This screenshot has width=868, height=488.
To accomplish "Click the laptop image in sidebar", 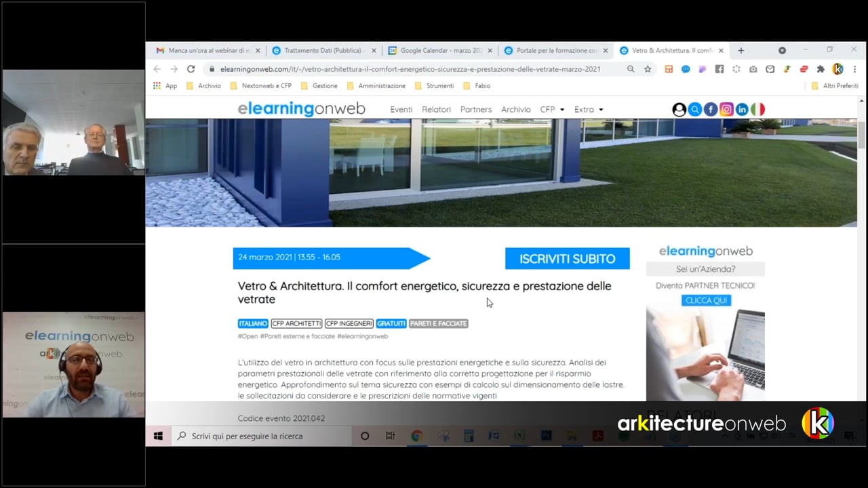I will 705,353.
